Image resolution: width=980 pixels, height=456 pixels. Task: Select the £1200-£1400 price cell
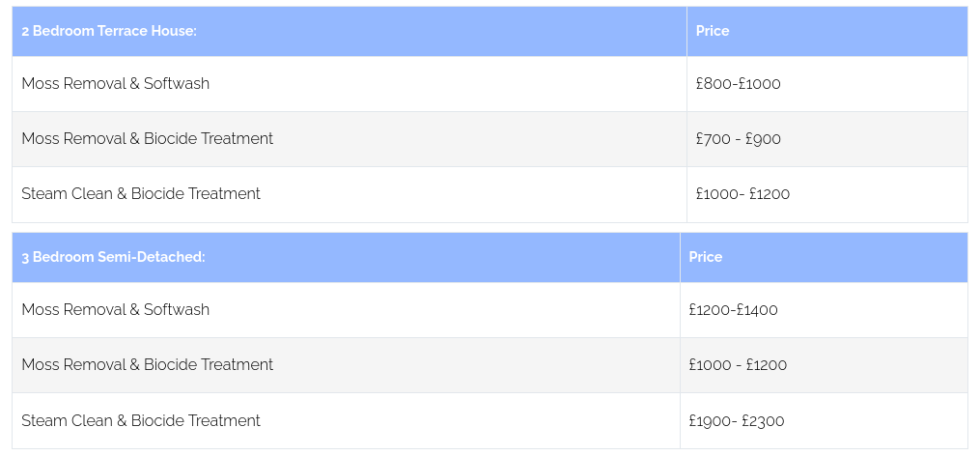(733, 310)
